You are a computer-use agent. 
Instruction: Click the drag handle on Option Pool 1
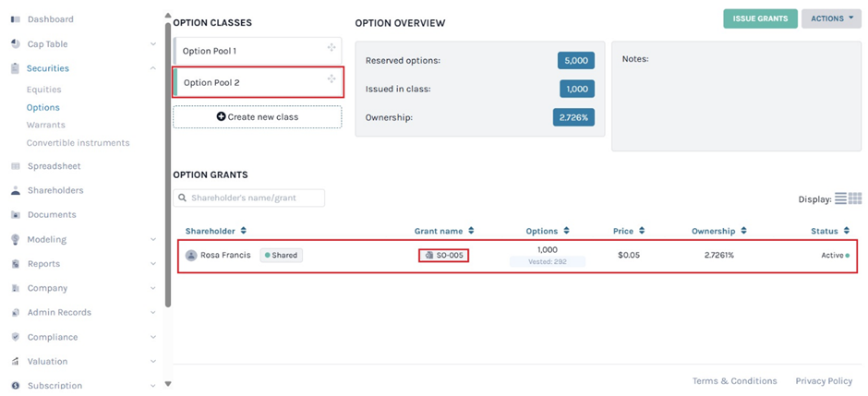[x=331, y=48]
